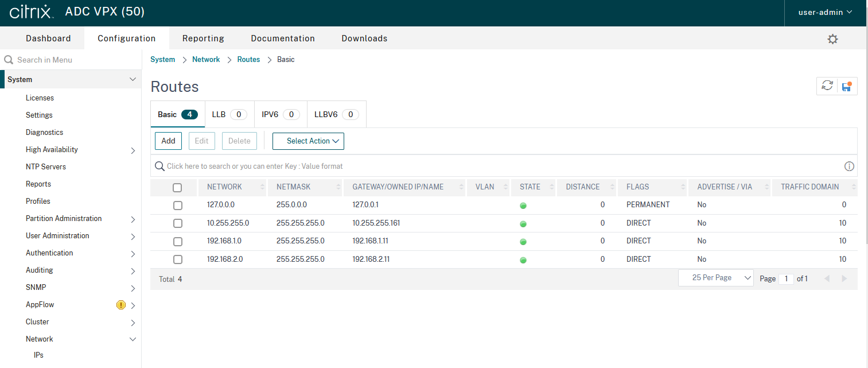
Task: Open the Select Action dropdown
Action: [x=308, y=141]
